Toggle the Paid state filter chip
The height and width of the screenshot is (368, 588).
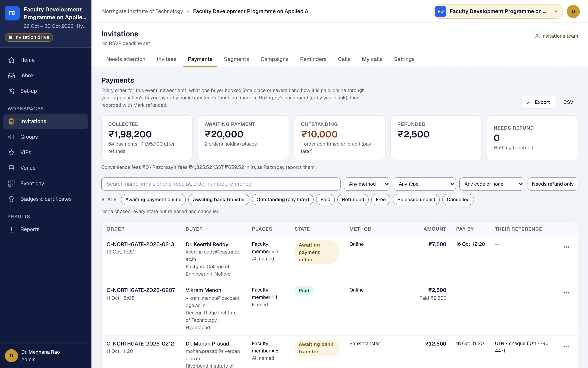click(x=325, y=200)
